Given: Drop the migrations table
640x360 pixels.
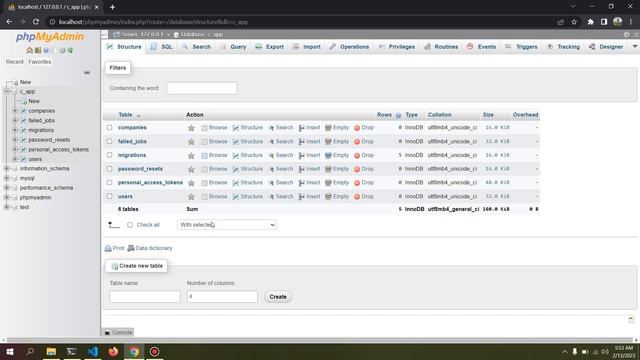Looking at the screenshot, I should point(364,155).
